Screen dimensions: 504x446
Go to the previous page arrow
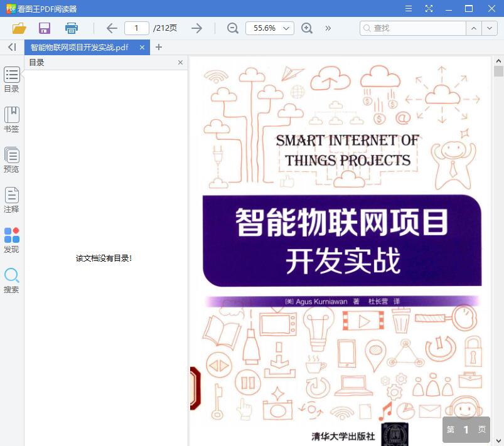tap(112, 28)
